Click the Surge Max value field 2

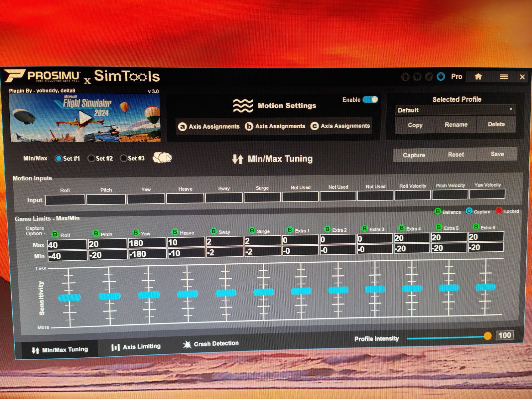coord(263,241)
